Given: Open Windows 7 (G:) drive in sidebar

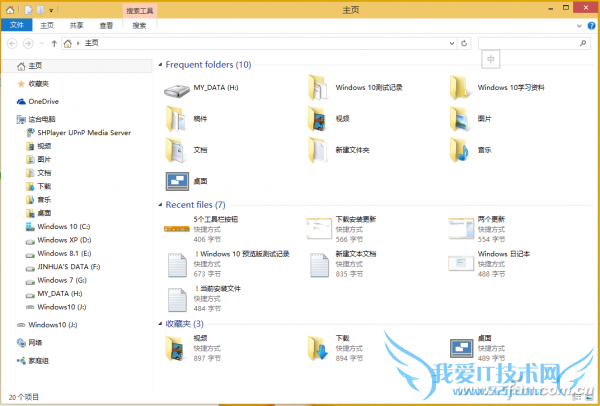Looking at the screenshot, I should (56, 280).
